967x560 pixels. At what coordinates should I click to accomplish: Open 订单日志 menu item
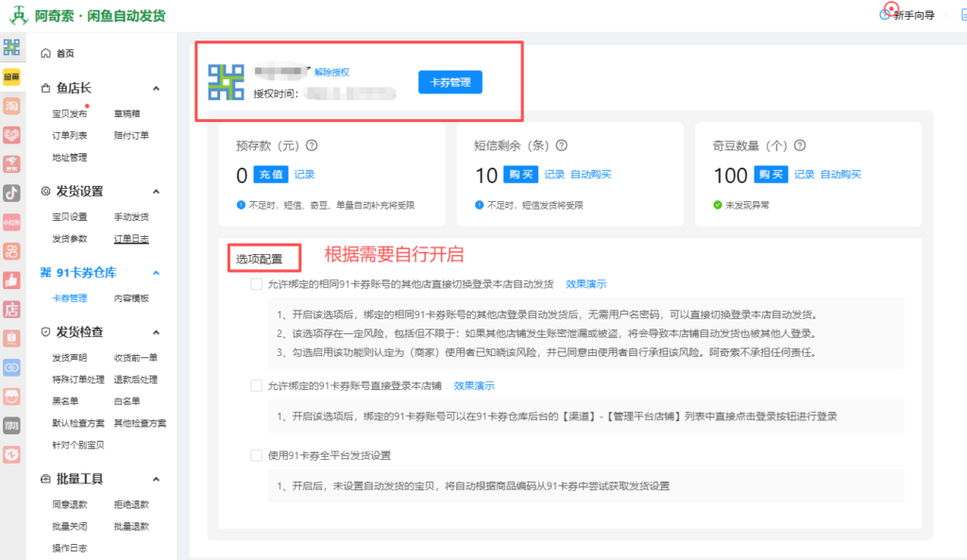[131, 239]
